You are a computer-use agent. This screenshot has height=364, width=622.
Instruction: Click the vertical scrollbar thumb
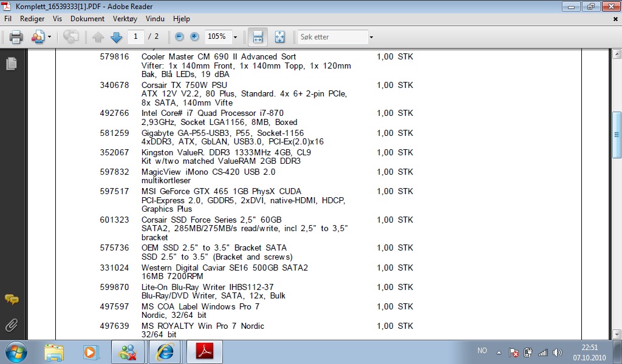tap(617, 135)
